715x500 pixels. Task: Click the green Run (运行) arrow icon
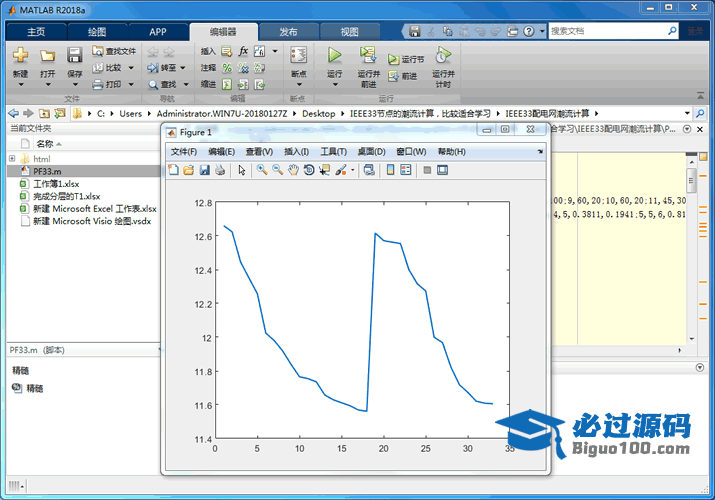tap(335, 55)
